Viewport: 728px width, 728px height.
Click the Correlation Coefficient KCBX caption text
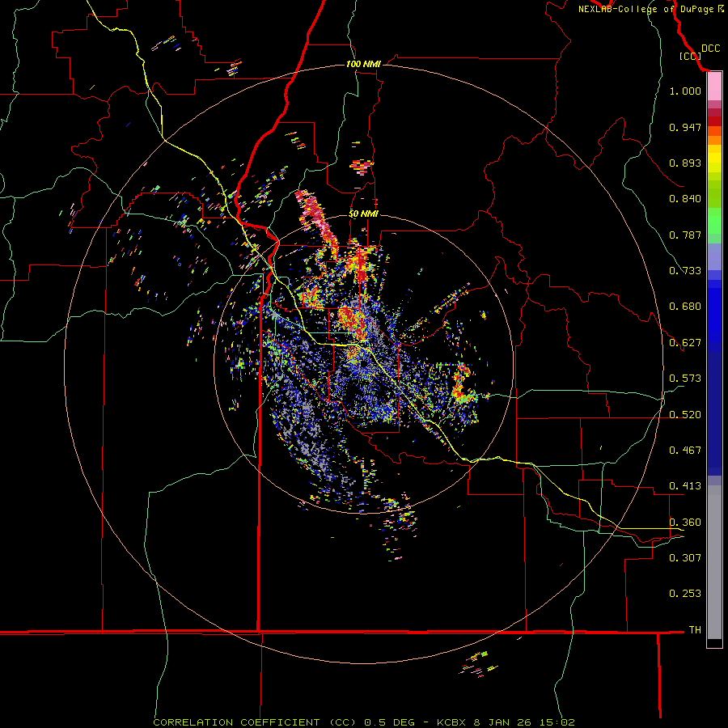tap(364, 722)
